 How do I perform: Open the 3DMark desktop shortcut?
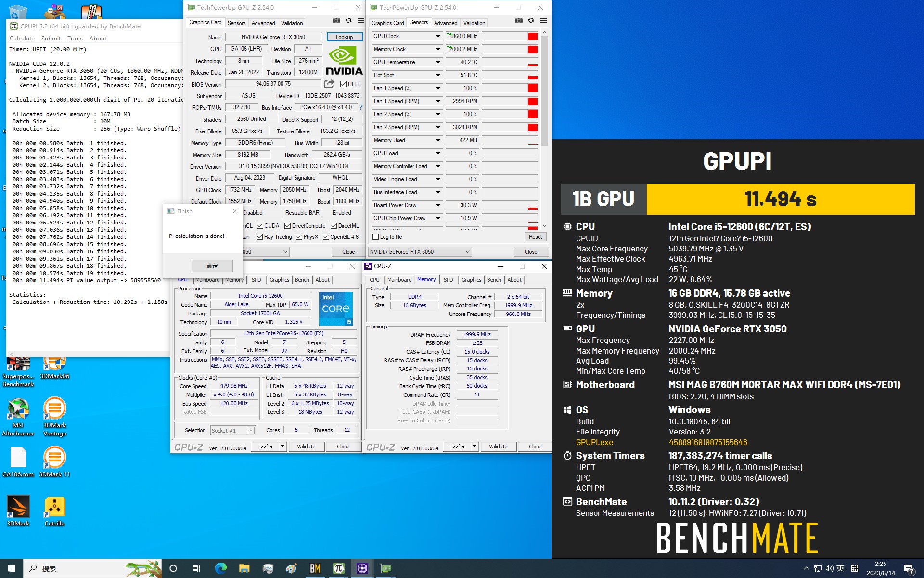pos(18,511)
